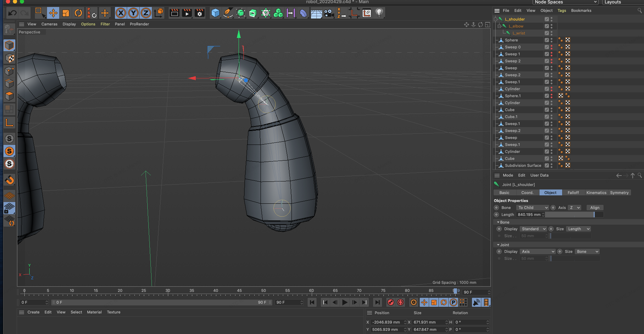Click the Undo arrow icon
Screen dimensions: 644x334
pyautogui.click(x=12, y=13)
